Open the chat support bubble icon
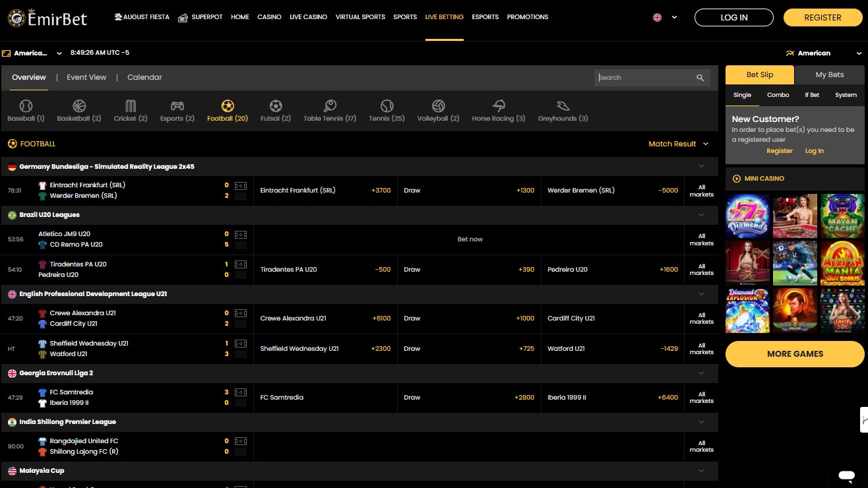This screenshot has height=488, width=868. [x=847, y=475]
